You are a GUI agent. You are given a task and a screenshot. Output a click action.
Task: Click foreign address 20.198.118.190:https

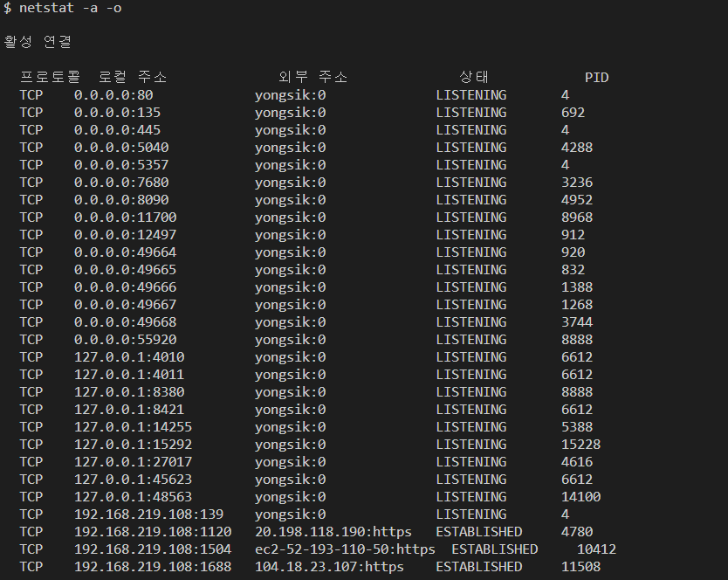(333, 532)
